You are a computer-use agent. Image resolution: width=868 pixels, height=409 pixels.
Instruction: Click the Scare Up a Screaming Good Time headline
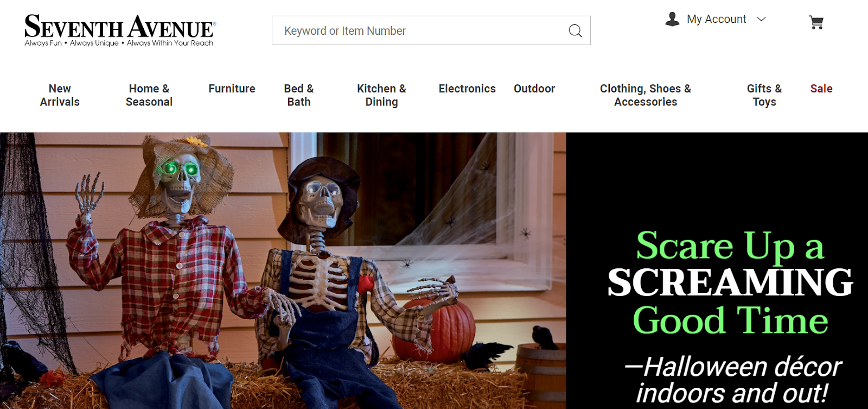click(x=730, y=282)
